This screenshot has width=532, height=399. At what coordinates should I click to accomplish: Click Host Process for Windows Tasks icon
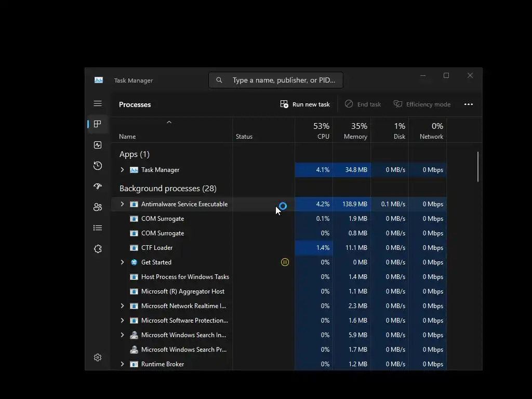[x=134, y=277]
